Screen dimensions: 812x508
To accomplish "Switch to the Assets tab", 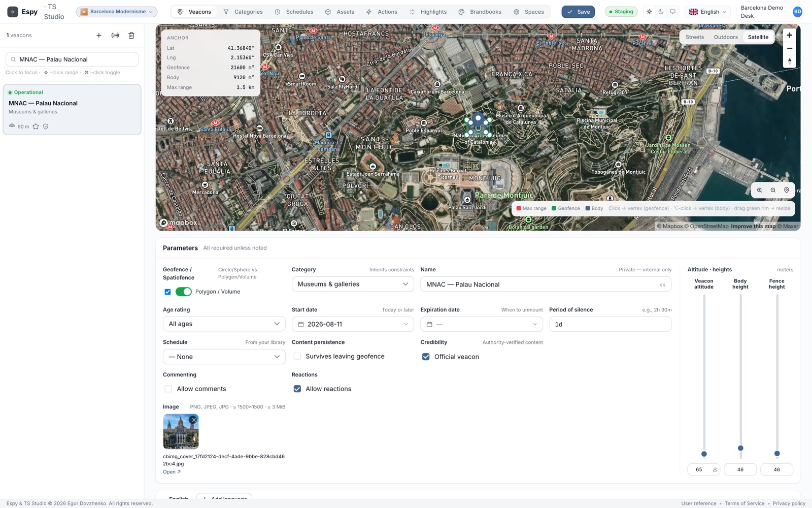I will 340,12.
